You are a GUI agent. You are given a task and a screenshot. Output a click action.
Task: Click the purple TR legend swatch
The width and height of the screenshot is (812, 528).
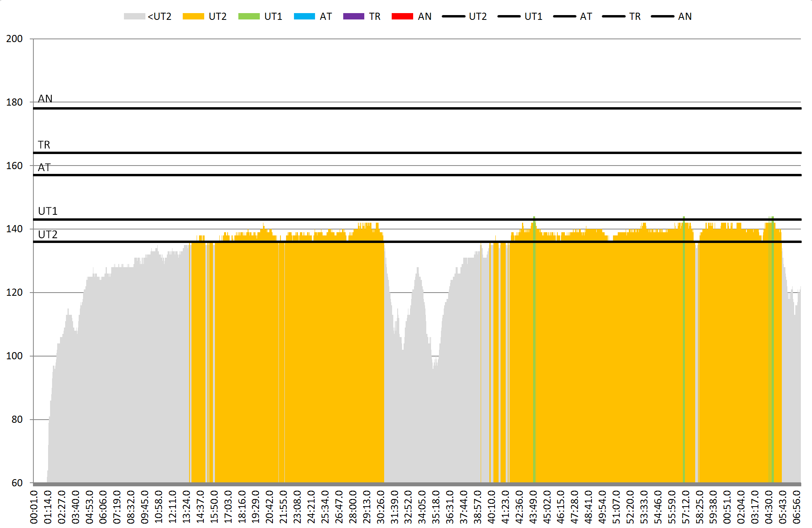coord(353,16)
